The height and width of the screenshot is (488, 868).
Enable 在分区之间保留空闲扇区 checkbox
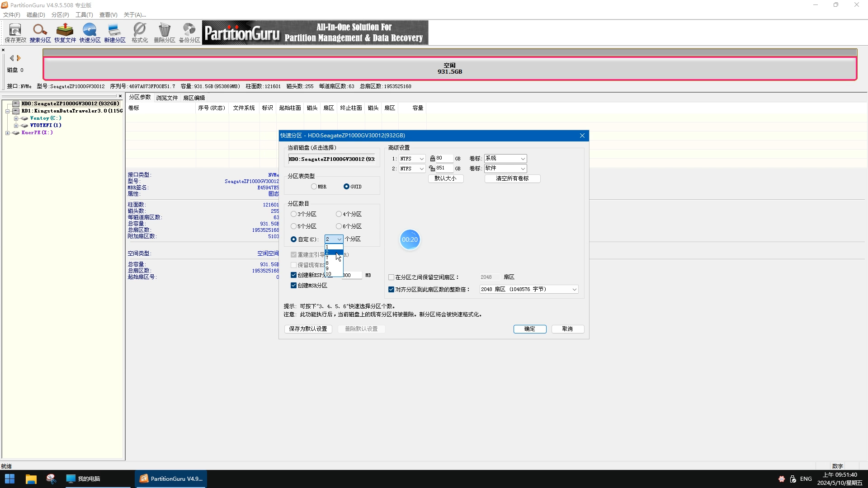coord(391,277)
